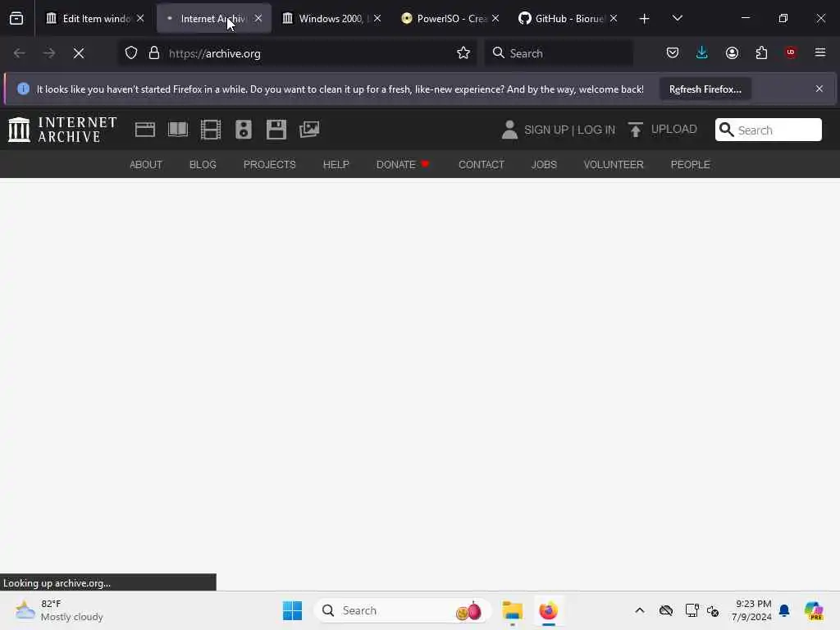Open the Firefox downloads panel
The width and height of the screenshot is (840, 630).
point(702,52)
